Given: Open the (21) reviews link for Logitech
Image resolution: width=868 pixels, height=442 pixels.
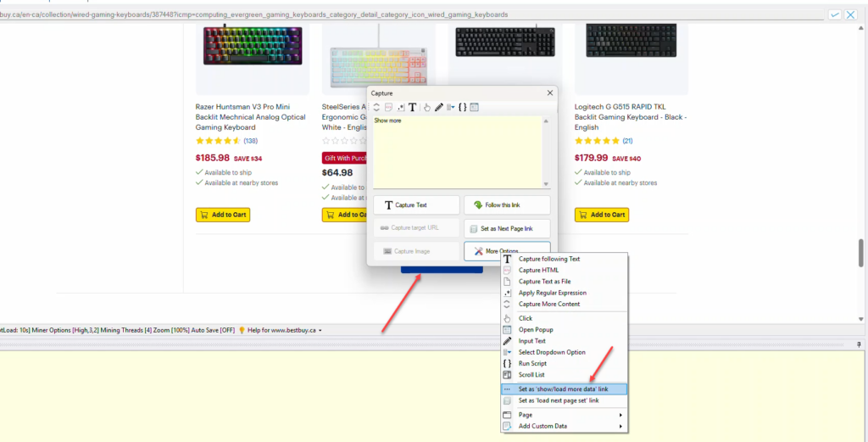Looking at the screenshot, I should coord(628,141).
